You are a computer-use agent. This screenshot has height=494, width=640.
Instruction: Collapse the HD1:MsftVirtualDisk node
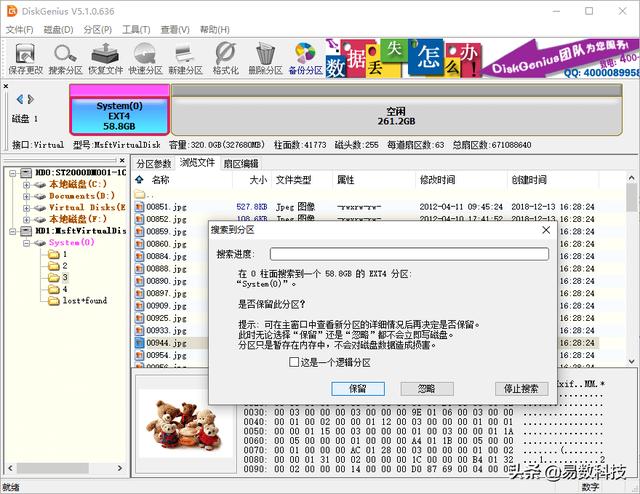click(x=13, y=231)
